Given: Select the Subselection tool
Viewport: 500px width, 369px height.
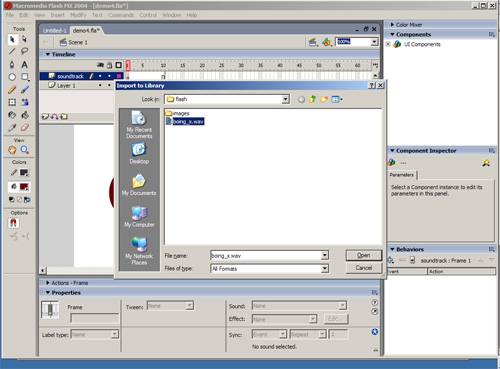Looking at the screenshot, I should coord(24,39).
